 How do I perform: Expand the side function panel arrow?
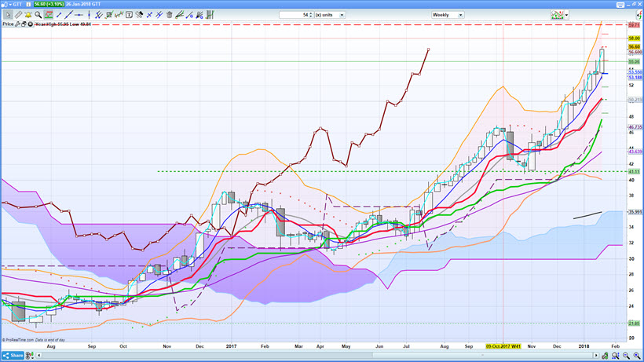[x=639, y=15]
